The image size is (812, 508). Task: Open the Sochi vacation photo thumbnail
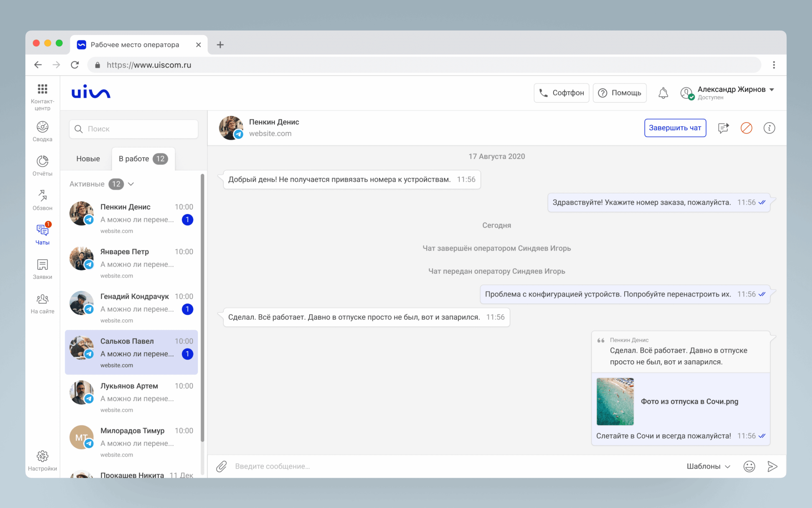[x=615, y=402]
